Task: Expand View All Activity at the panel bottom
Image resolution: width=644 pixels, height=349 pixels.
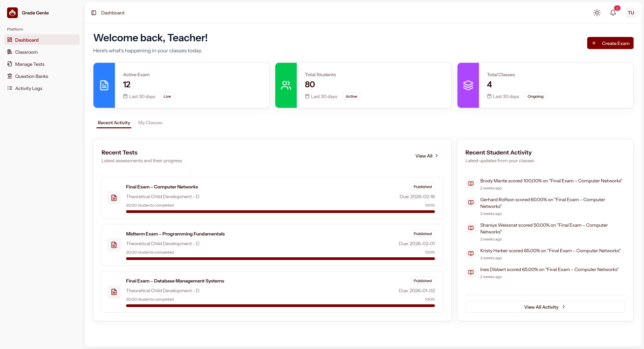Action: tap(545, 307)
